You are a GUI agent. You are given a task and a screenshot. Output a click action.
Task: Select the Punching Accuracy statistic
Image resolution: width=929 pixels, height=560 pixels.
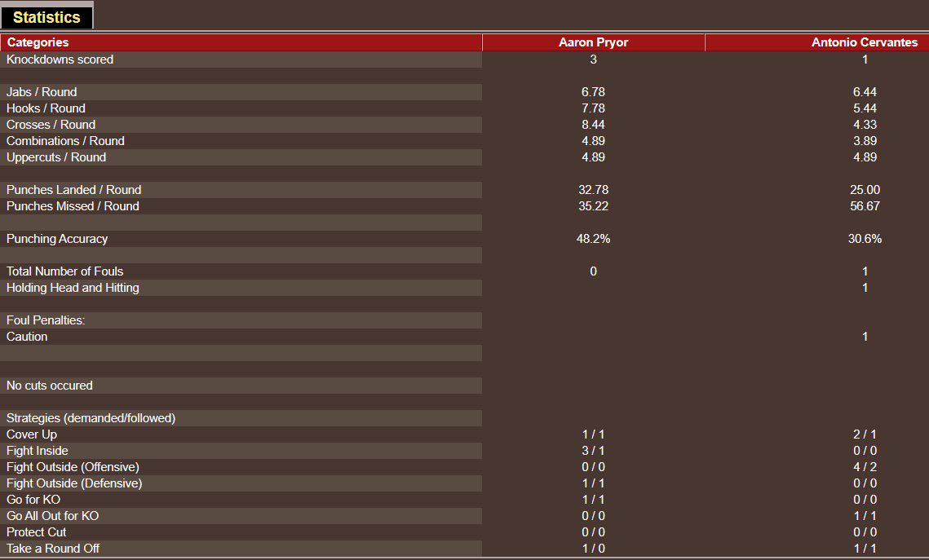pyautogui.click(x=56, y=238)
